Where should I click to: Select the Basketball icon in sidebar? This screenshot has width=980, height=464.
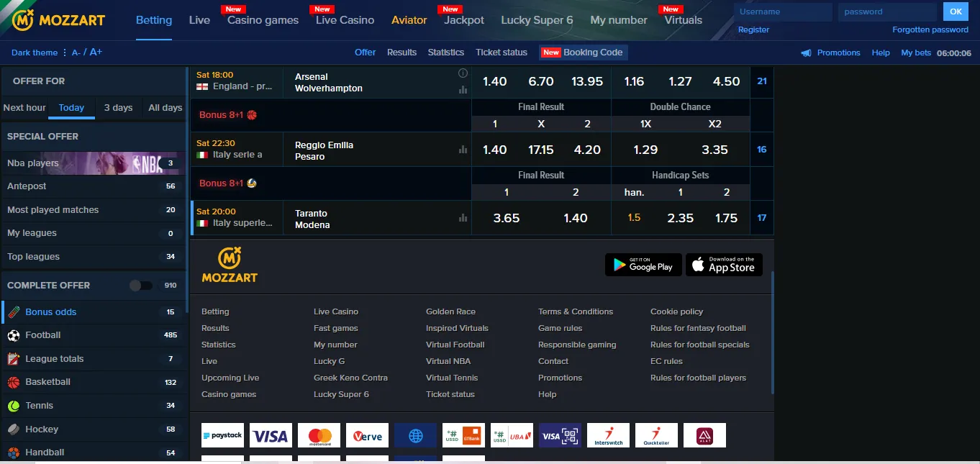coord(14,382)
